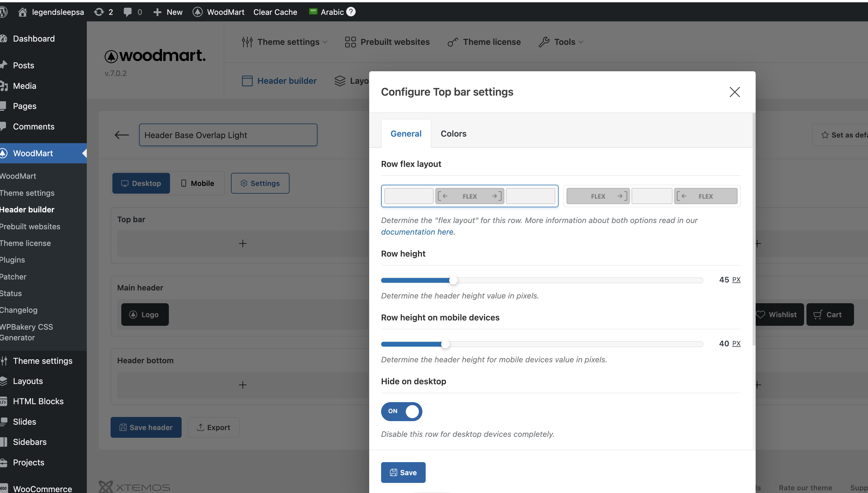Click the Row height slider handle
Screen dimensions: 868x493
point(453,280)
